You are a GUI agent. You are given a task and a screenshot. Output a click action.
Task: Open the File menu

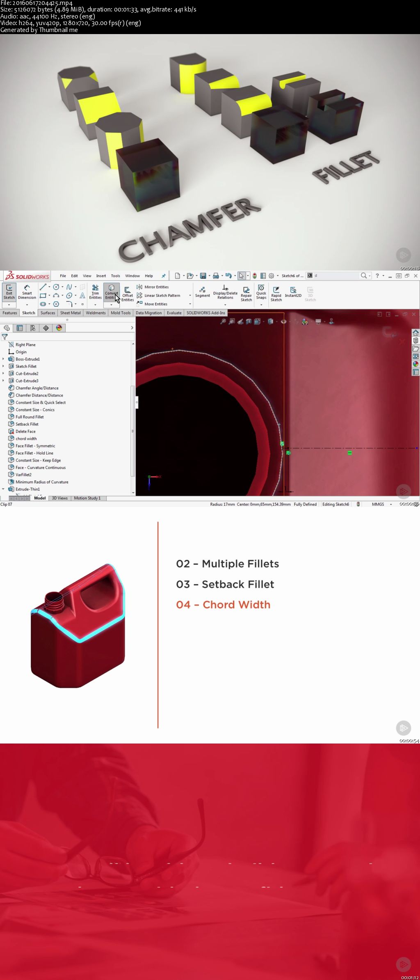tap(63, 276)
